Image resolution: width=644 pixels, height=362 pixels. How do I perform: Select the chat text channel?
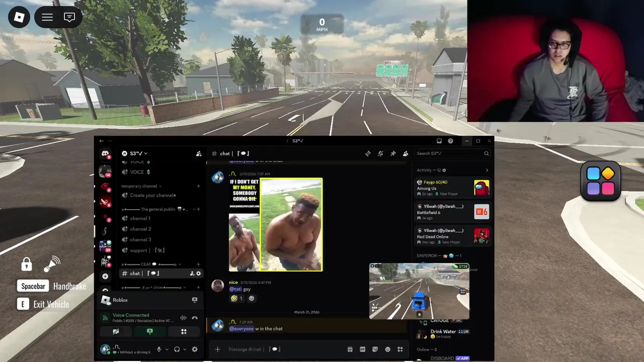[161, 274]
